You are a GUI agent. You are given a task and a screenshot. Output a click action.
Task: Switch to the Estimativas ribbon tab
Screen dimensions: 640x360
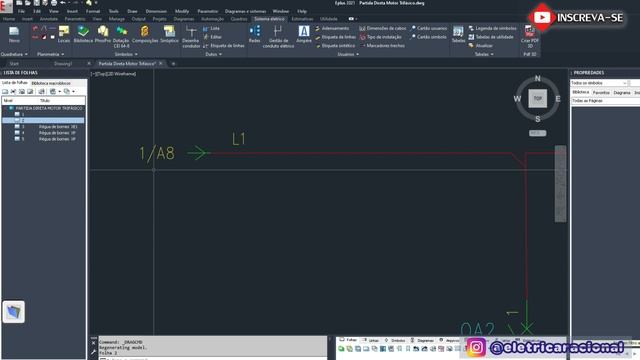pyautogui.click(x=302, y=19)
